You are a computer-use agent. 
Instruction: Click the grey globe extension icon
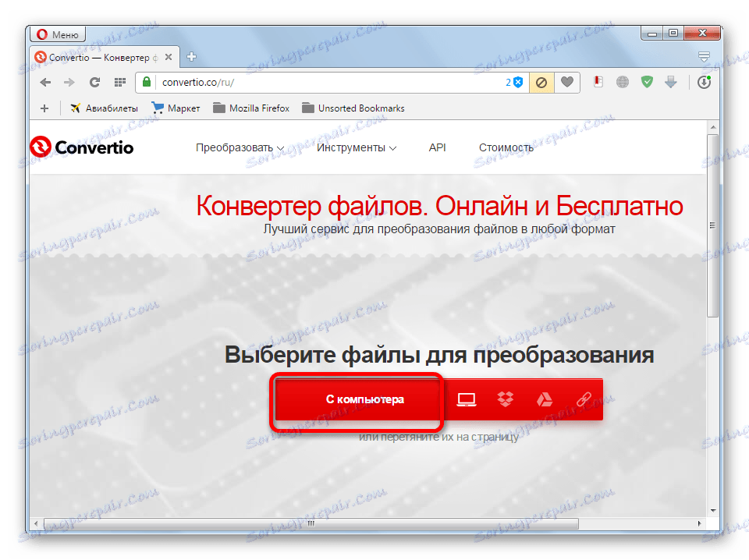point(623,82)
